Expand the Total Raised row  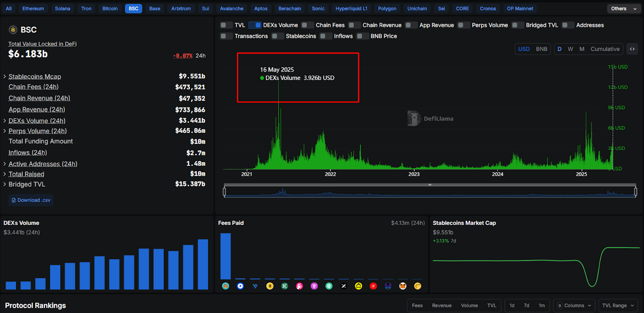[5, 174]
